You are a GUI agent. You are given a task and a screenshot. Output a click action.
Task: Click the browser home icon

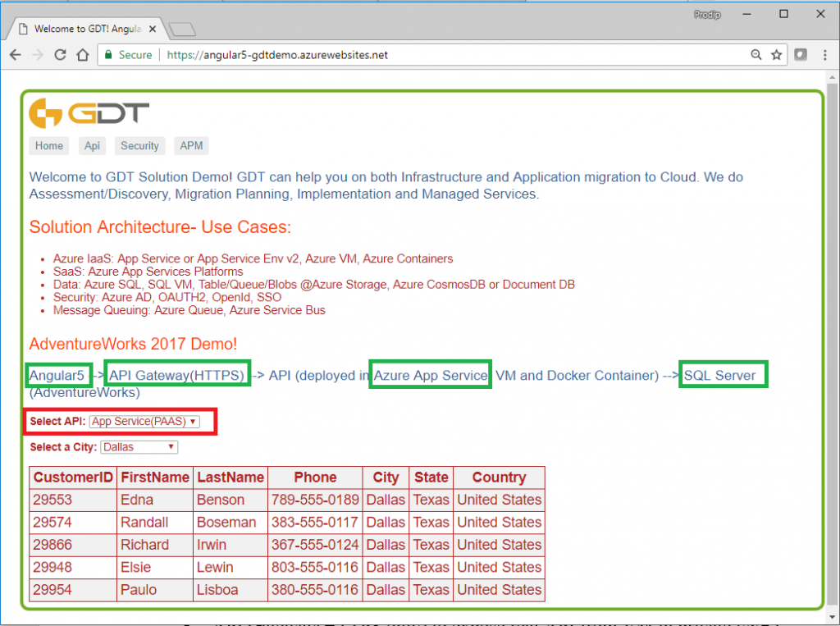(x=83, y=54)
